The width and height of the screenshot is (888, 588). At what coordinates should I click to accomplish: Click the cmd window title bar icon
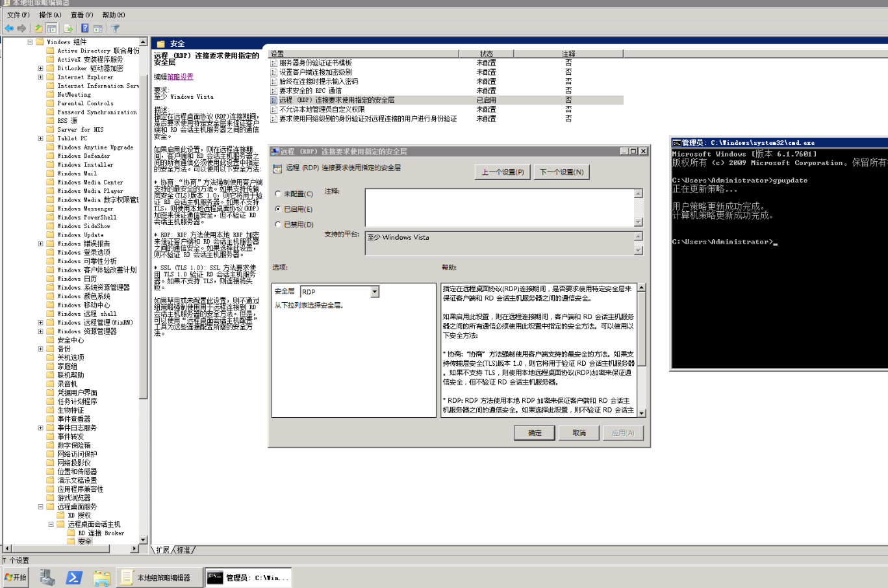point(676,142)
